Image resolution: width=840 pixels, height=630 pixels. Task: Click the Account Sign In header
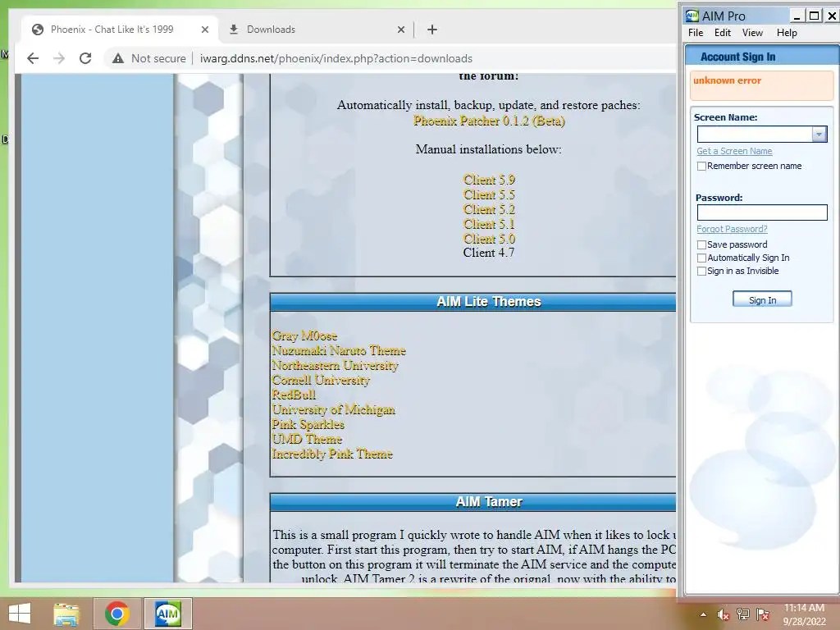[737, 57]
